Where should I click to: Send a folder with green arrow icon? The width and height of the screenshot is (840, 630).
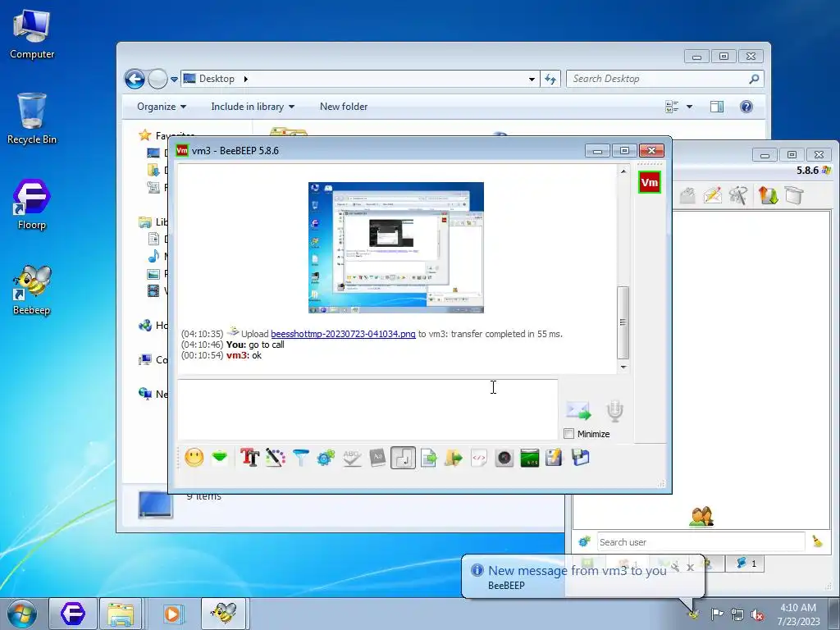click(453, 458)
